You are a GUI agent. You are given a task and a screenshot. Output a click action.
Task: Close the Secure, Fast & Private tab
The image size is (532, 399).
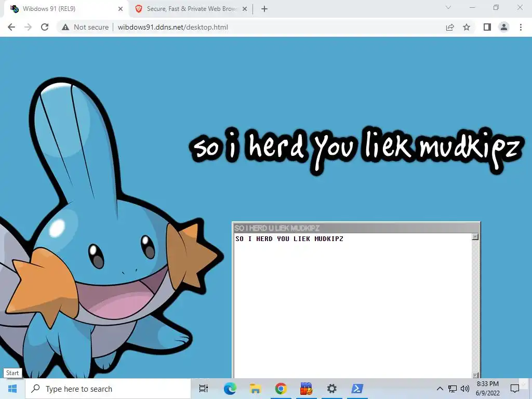[245, 9]
